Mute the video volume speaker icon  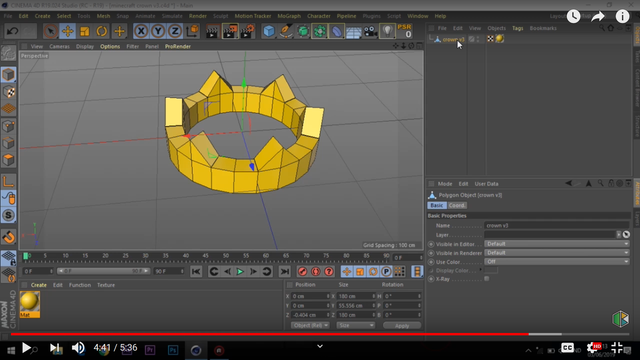78,348
